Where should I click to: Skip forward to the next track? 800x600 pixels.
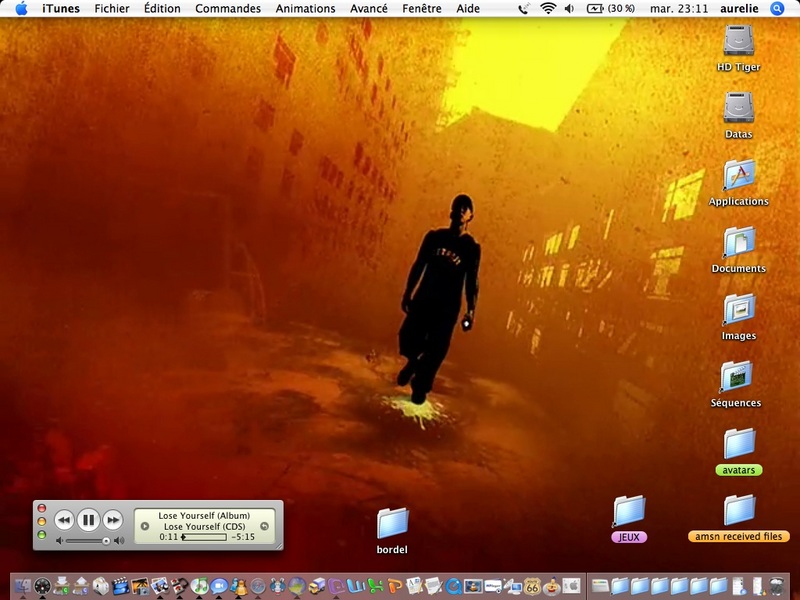click(x=113, y=520)
